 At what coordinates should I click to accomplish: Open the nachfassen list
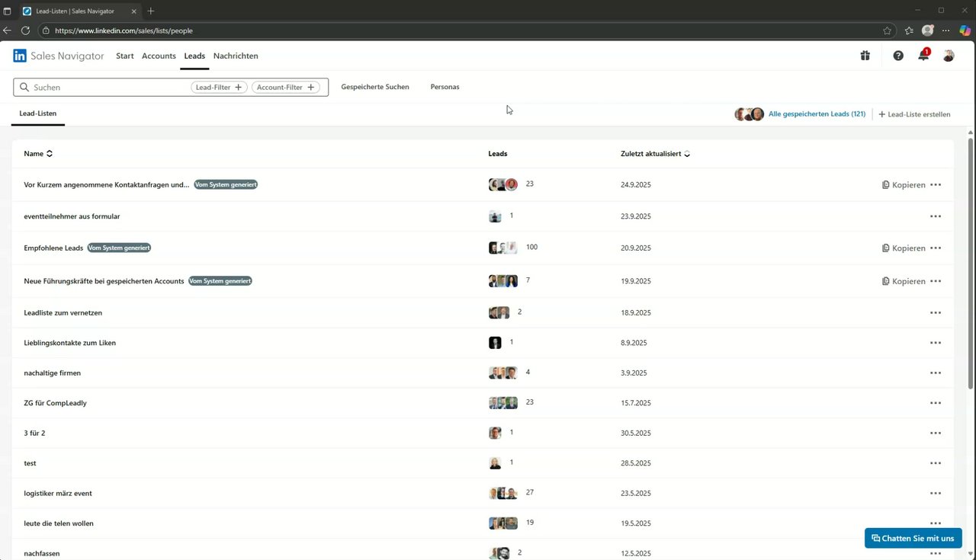coord(42,553)
